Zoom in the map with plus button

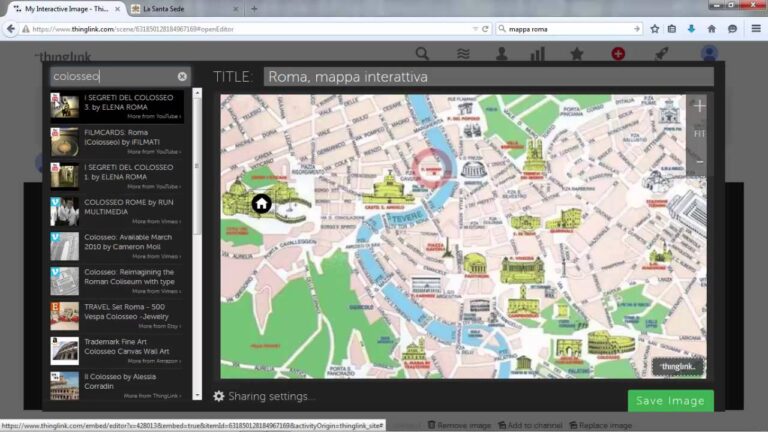click(699, 106)
